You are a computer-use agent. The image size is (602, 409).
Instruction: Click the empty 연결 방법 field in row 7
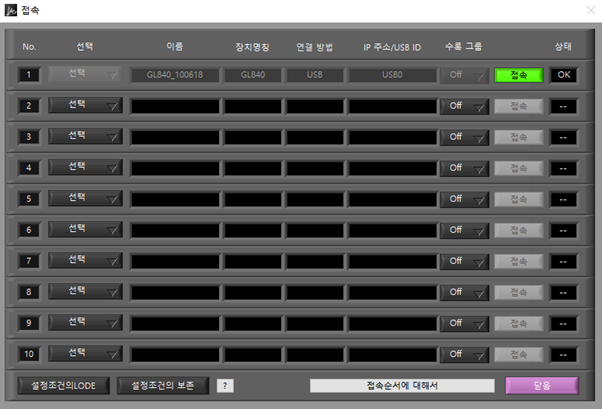tap(315, 262)
